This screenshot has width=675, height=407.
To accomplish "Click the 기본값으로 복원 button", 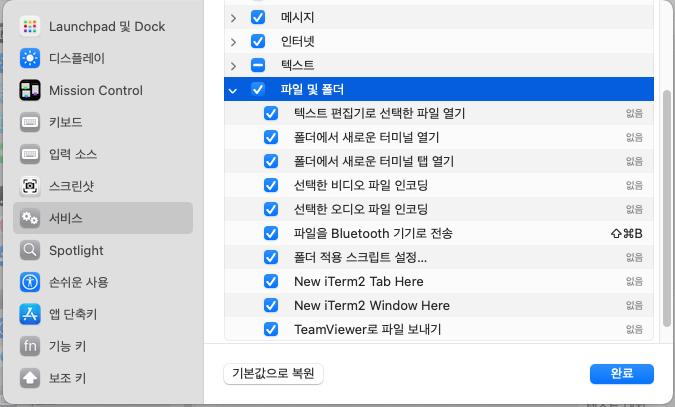I will click(x=273, y=373).
